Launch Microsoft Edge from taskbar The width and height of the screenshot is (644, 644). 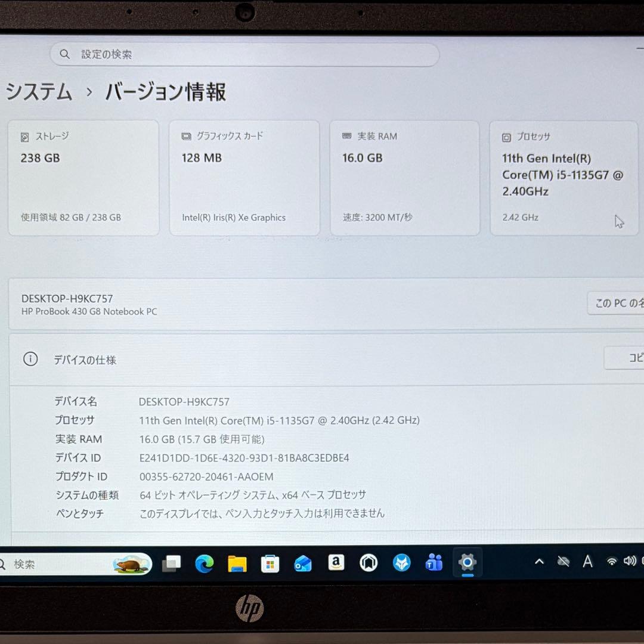coord(204,563)
